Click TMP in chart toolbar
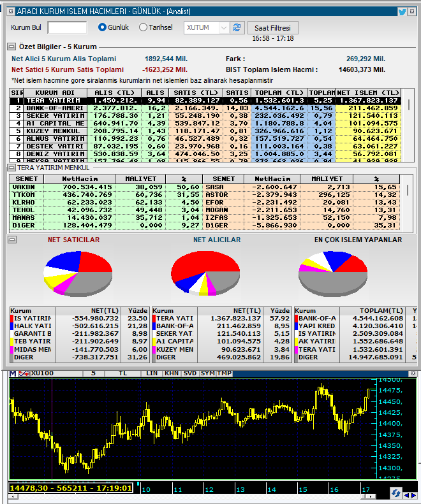Image resolution: width=421 pixels, height=504 pixels. (225, 373)
